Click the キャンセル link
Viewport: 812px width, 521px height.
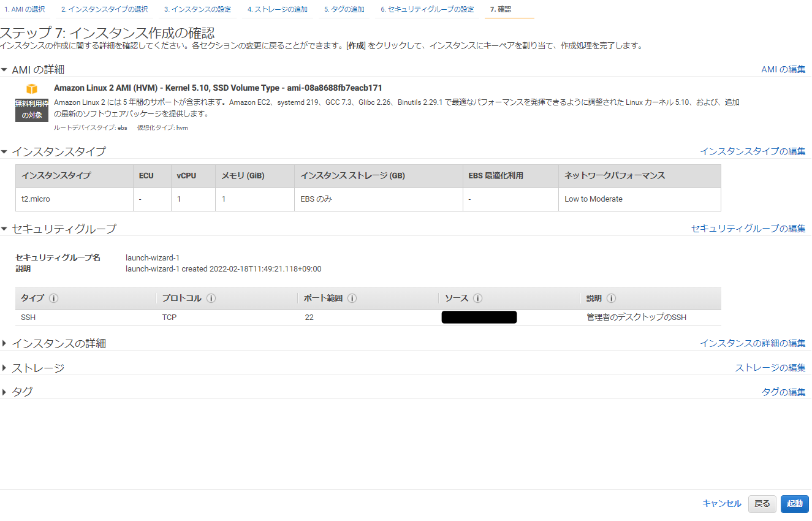point(722,504)
